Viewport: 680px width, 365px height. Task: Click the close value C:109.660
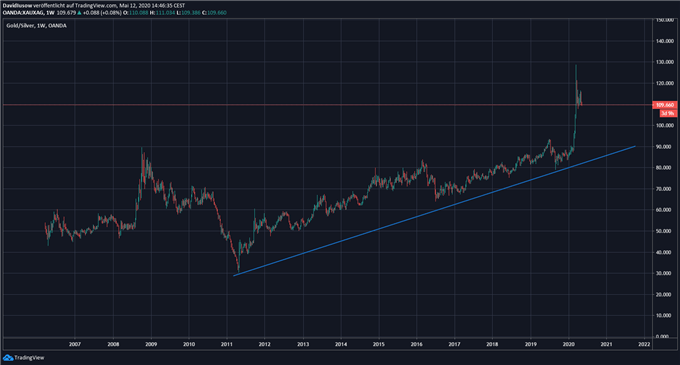[x=214, y=13]
